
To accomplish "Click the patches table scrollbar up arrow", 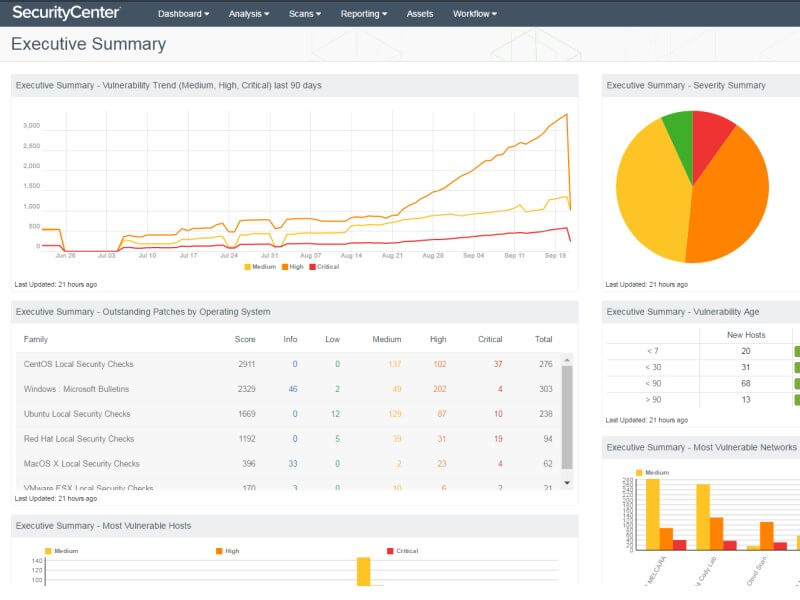I will (567, 360).
